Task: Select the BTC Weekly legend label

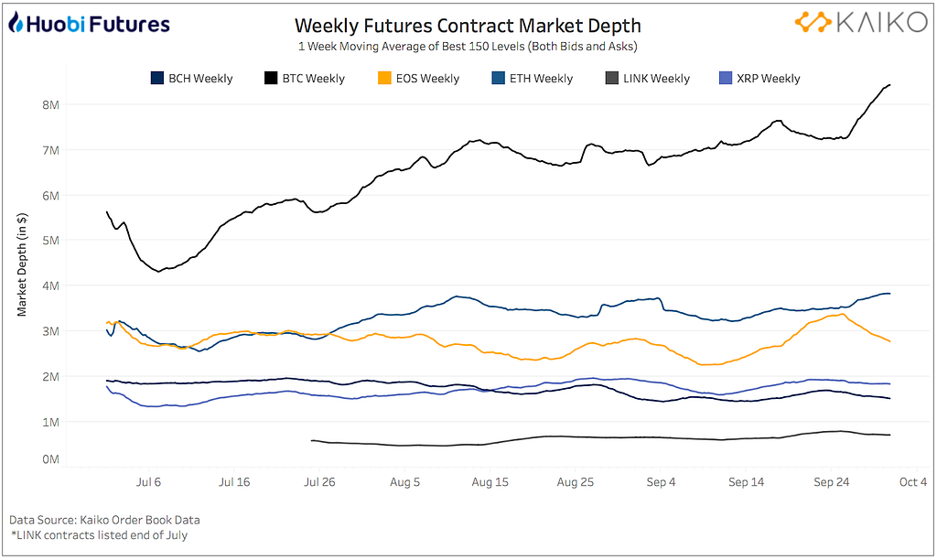Action: click(x=313, y=79)
